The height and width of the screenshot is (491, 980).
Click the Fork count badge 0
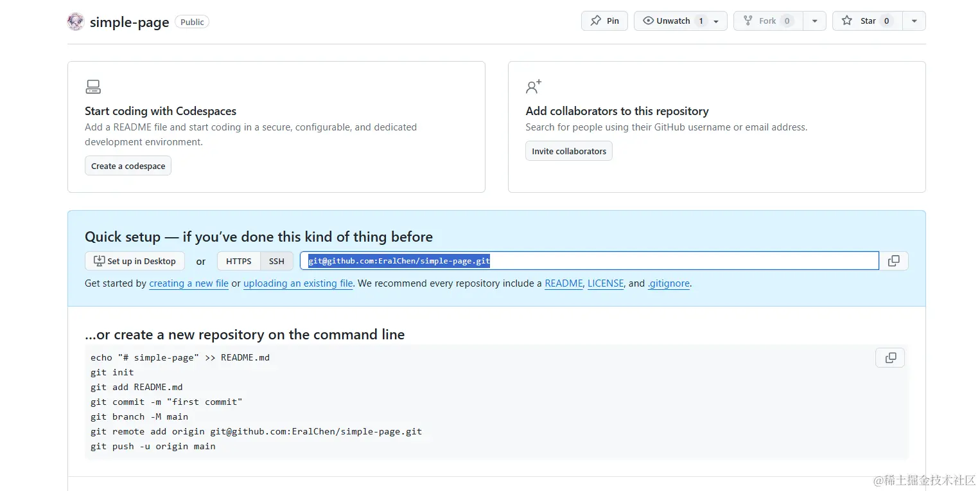point(787,21)
